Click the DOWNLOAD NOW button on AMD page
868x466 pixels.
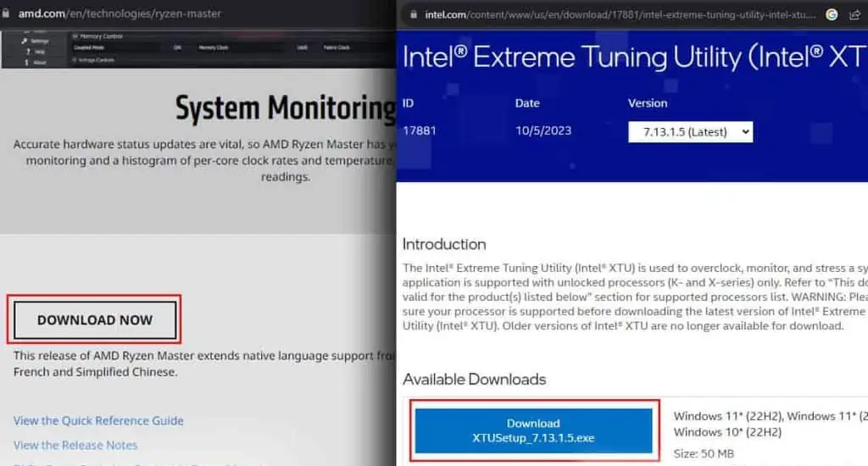click(95, 320)
